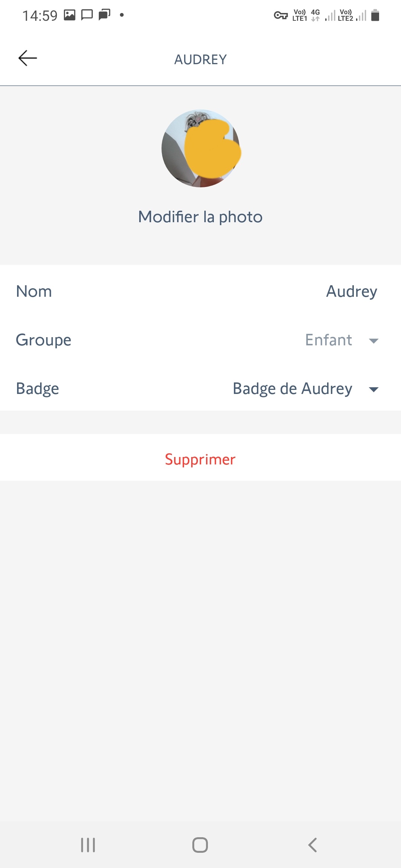Tap the Badge row label
401x868 pixels.
pyautogui.click(x=38, y=389)
